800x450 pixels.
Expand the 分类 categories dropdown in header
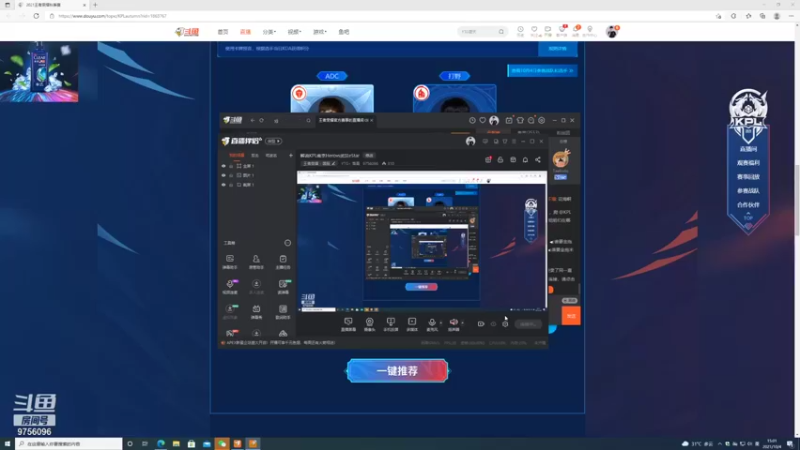[x=269, y=32]
